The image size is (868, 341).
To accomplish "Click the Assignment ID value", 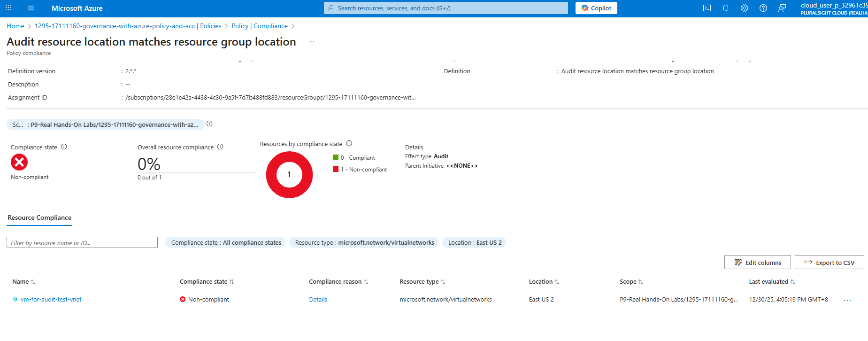I will pyautogui.click(x=270, y=98).
